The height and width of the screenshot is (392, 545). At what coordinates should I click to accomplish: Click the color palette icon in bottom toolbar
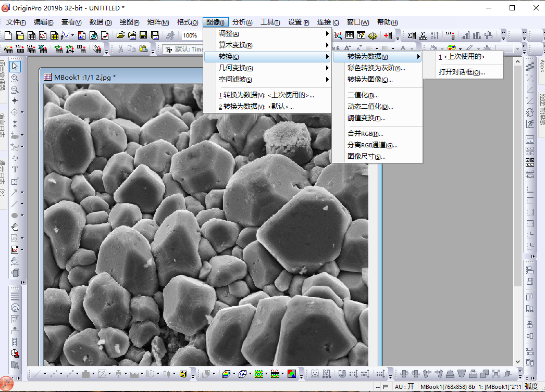[291, 374]
